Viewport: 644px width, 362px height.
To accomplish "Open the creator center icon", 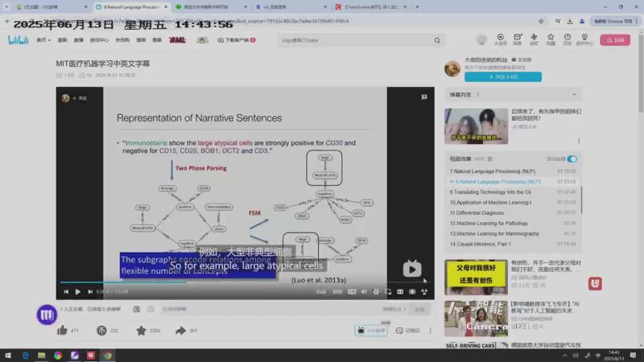I will click(x=584, y=39).
